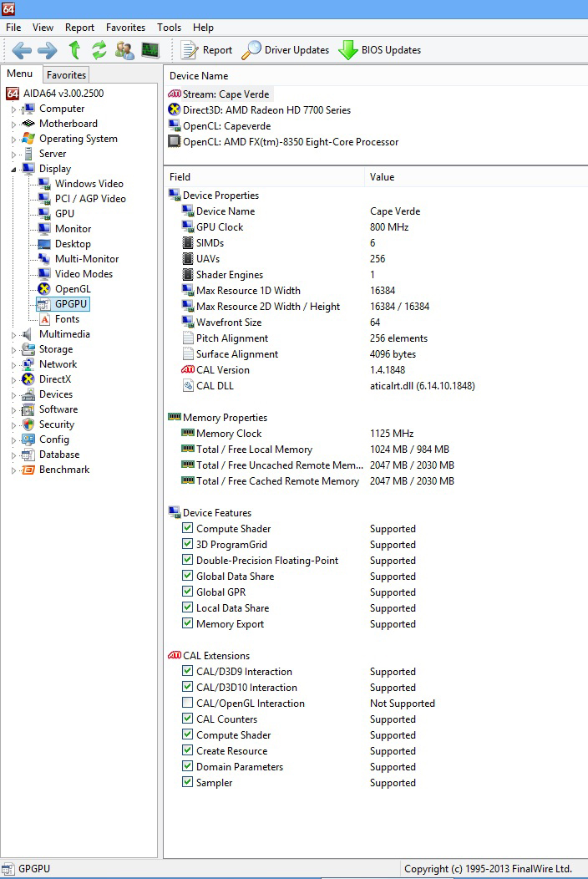Screen dimensions: 588x879
Task: Select OpenCL: Capeverde device
Action: (x=226, y=126)
